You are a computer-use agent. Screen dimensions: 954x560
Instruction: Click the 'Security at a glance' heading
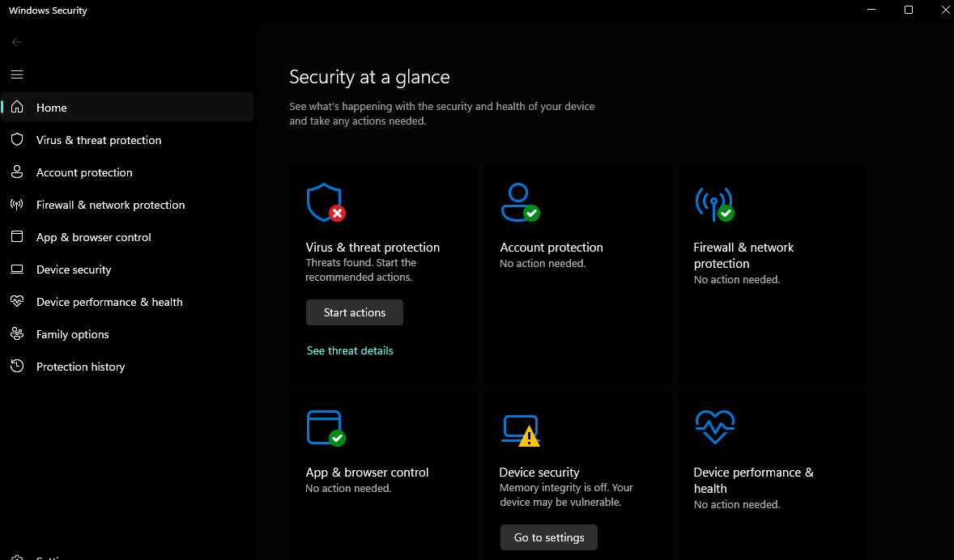369,77
